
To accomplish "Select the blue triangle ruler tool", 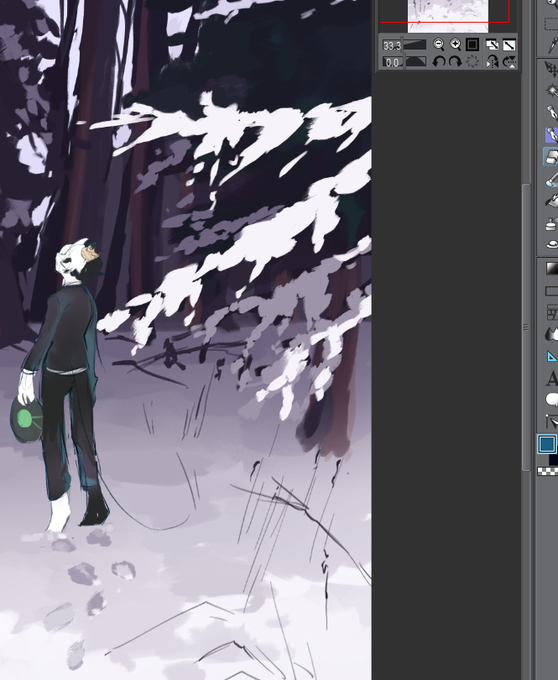I will click(551, 356).
